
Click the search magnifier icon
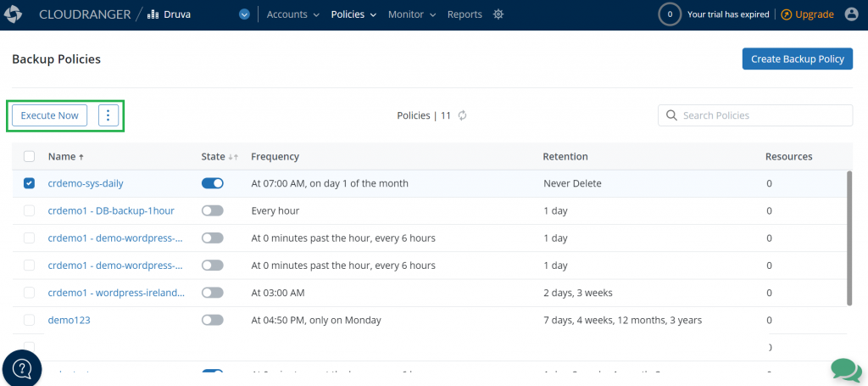[x=671, y=115]
